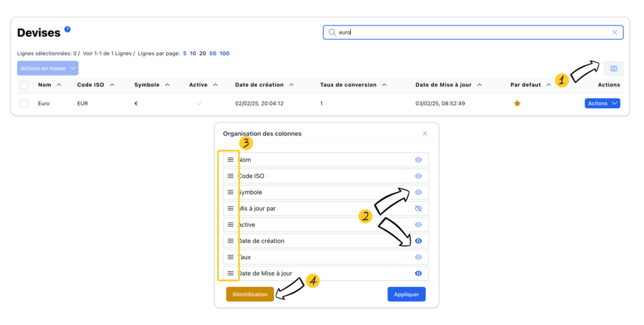Grab the drag handle for Nom row
The width and height of the screenshot is (644, 325).
point(230,160)
